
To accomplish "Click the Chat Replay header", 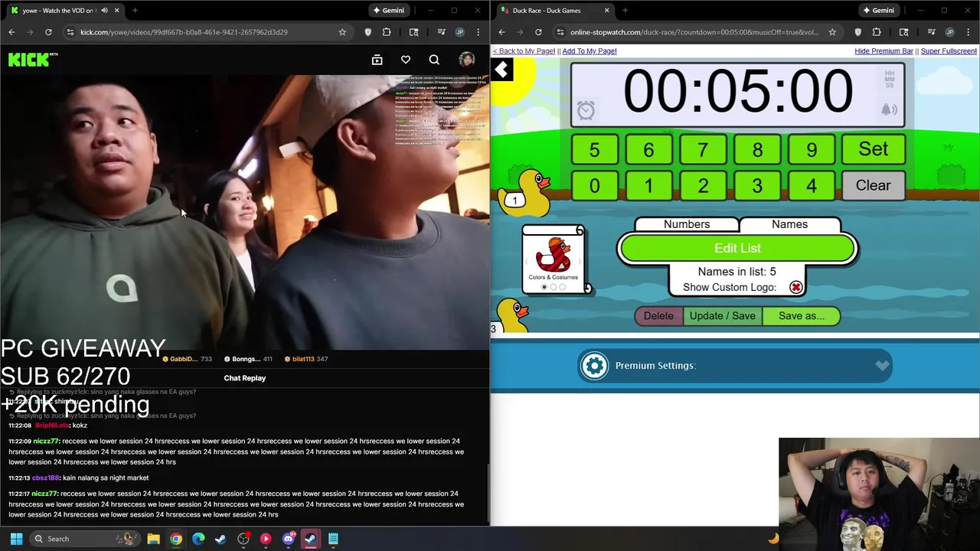I will (x=245, y=378).
